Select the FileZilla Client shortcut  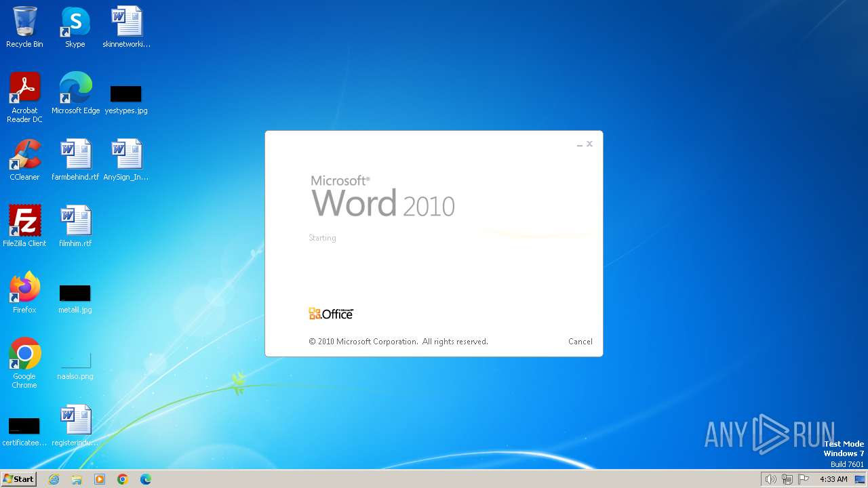click(24, 226)
